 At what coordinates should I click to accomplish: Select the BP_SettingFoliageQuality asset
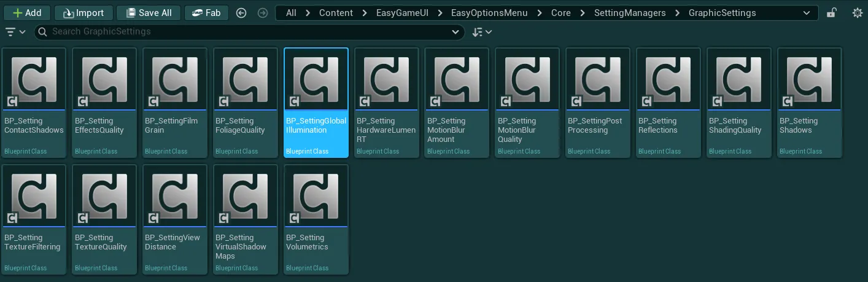click(246, 103)
